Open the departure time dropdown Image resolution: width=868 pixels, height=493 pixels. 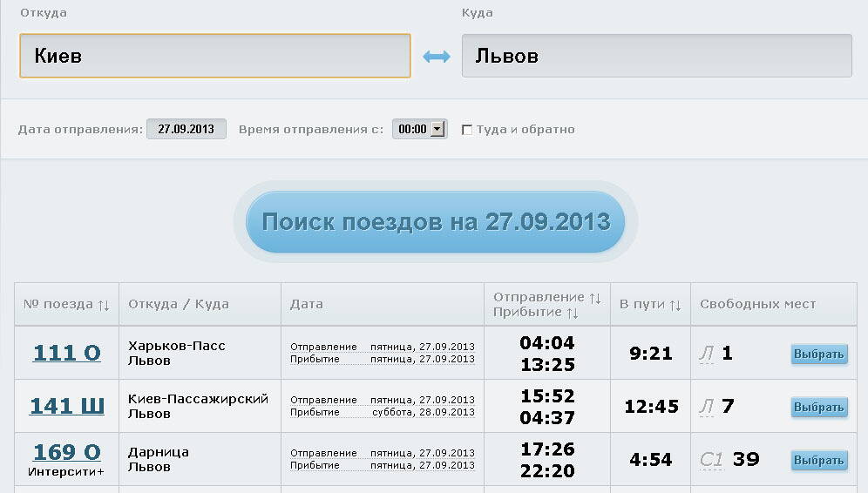pyautogui.click(x=437, y=129)
